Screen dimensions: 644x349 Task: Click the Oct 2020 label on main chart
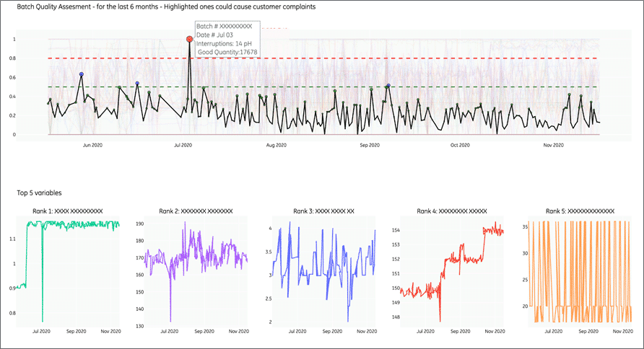(x=460, y=145)
